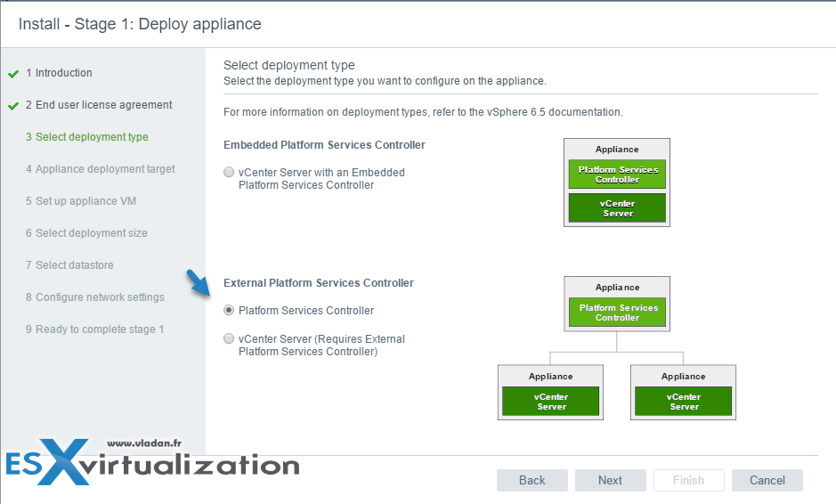Click 'External Platform Services Controller' heading
Image resolution: width=836 pixels, height=504 pixels.
319,283
